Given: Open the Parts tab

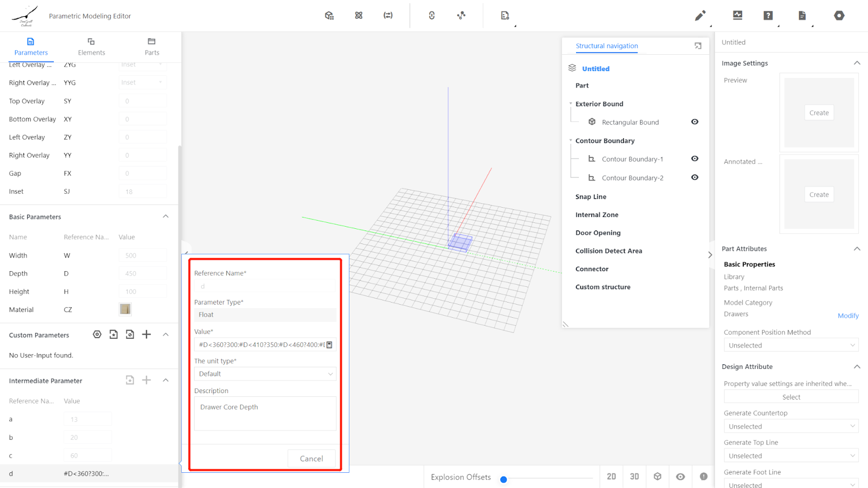Looking at the screenshot, I should (152, 47).
